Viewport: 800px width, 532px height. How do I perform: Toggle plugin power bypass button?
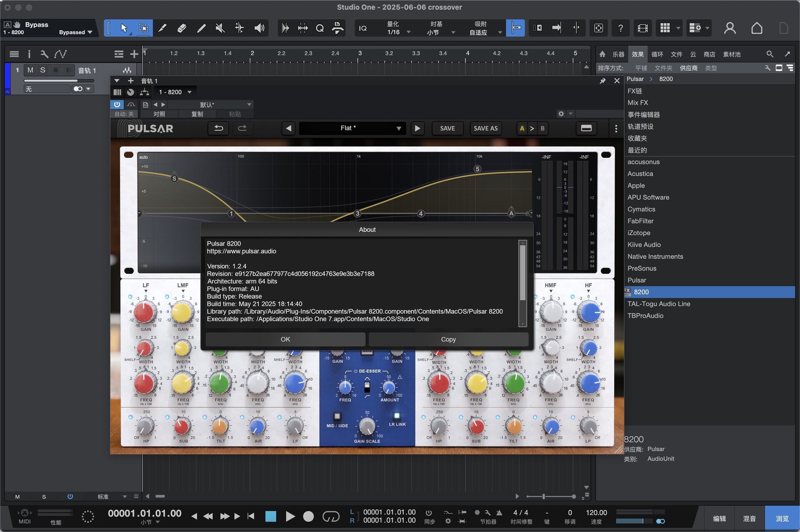click(117, 104)
